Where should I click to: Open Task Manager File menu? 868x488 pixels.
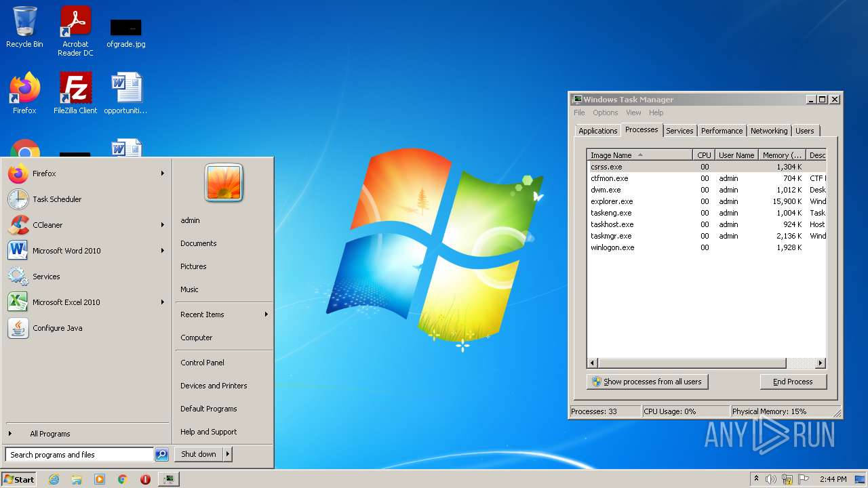click(x=579, y=113)
